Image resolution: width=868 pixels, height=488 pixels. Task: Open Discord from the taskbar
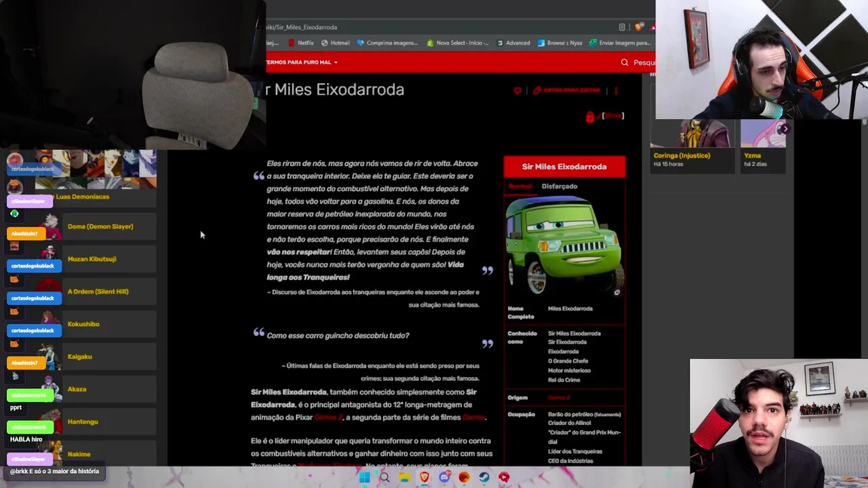444,477
